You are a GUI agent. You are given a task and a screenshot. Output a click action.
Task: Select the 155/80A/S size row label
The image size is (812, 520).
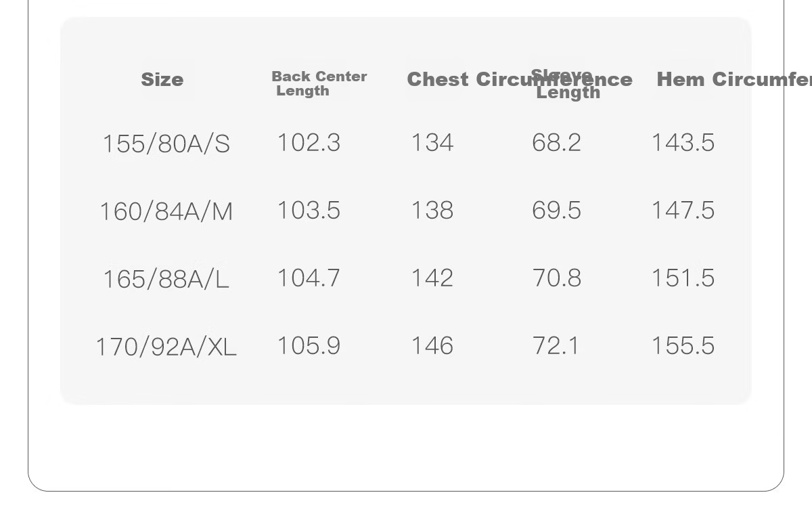click(x=166, y=144)
